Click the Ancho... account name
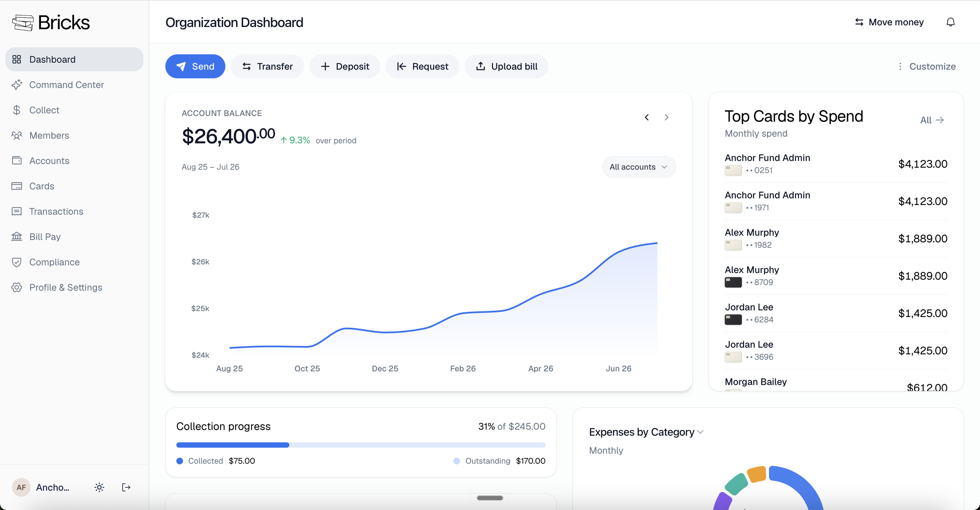Viewport: 980px width, 510px height. pyautogui.click(x=53, y=487)
